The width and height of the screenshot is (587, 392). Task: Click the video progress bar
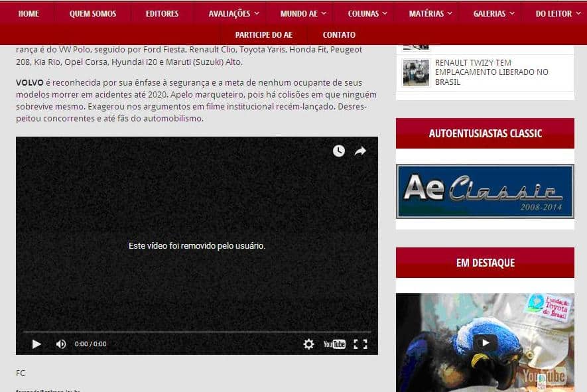(x=197, y=331)
